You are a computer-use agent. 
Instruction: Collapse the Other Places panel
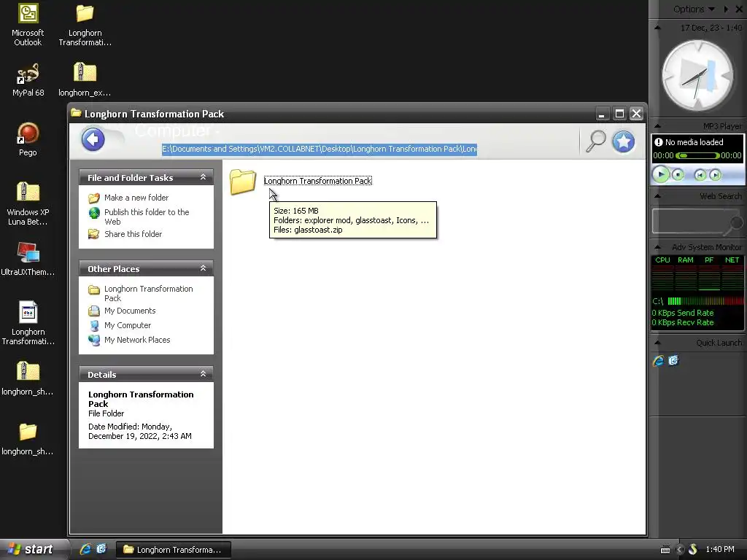point(203,268)
